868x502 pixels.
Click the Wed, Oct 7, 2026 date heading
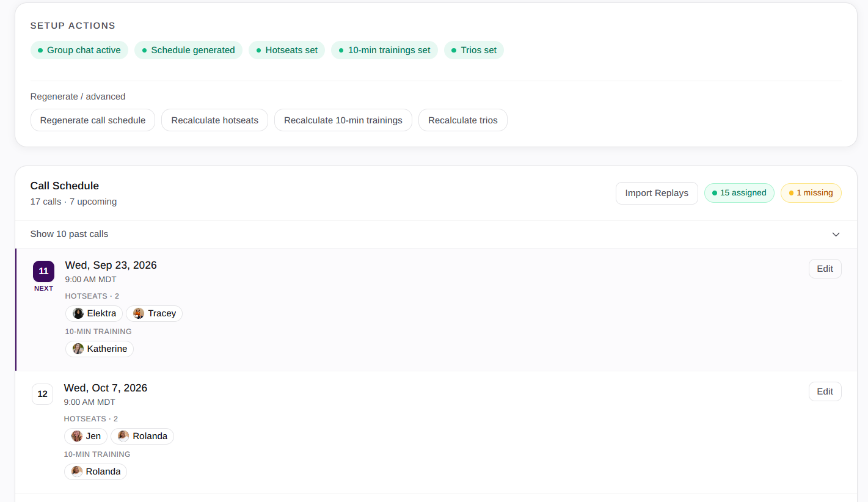click(106, 388)
